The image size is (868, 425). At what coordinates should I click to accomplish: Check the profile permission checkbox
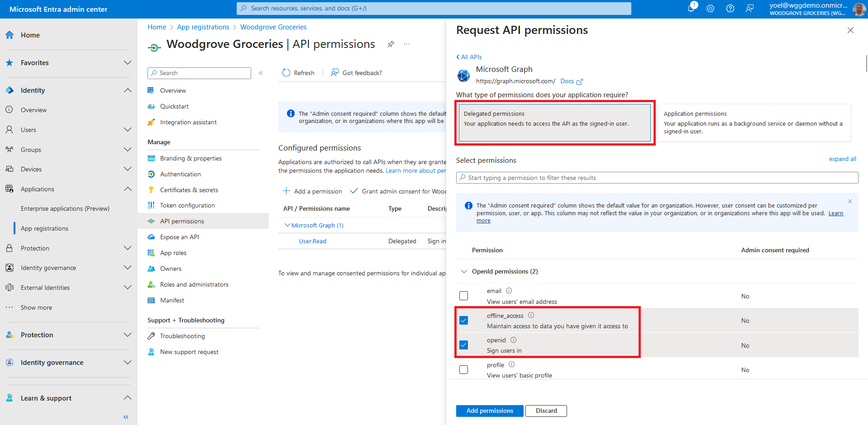[x=463, y=370]
